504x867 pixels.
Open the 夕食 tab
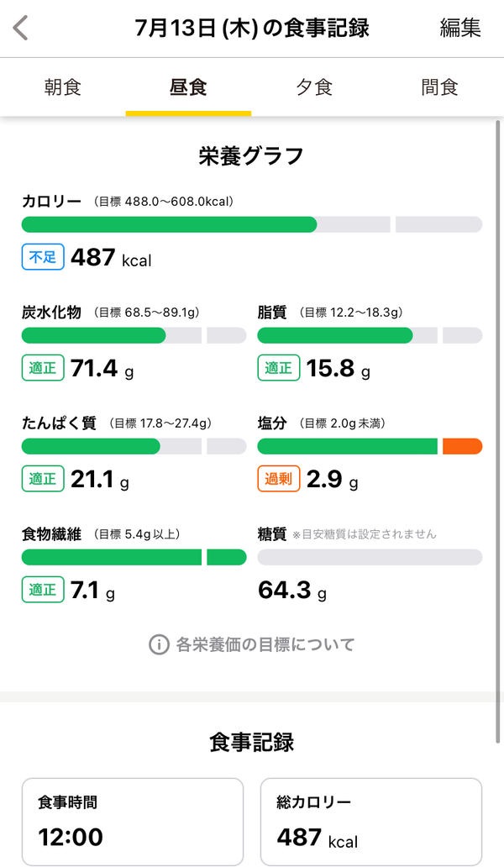point(314,87)
